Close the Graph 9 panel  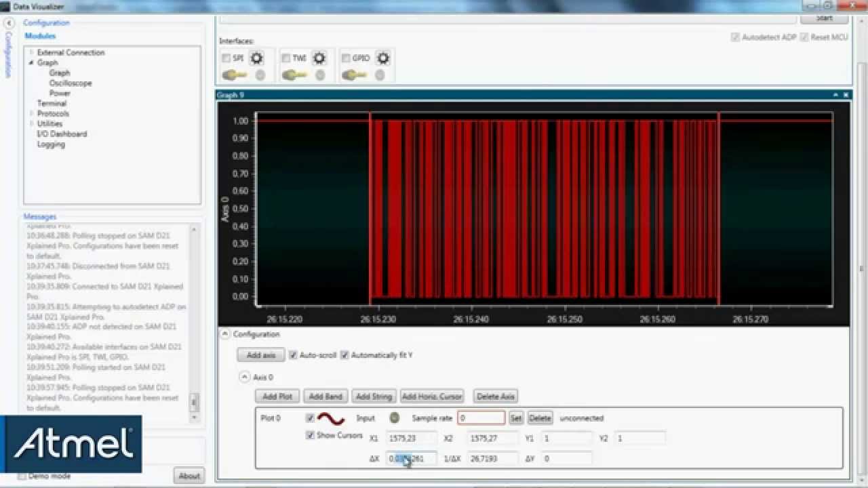click(846, 95)
